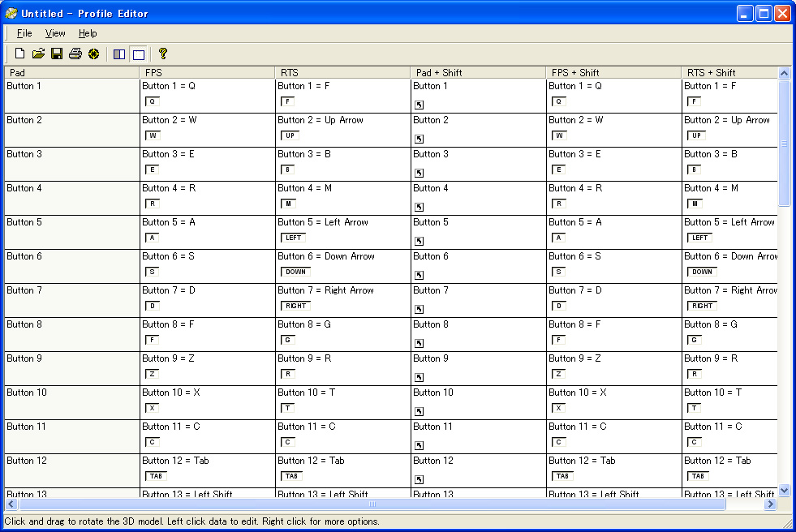Edit 'Button 2 = Up Arrow' in RTS + Shift

point(729,130)
